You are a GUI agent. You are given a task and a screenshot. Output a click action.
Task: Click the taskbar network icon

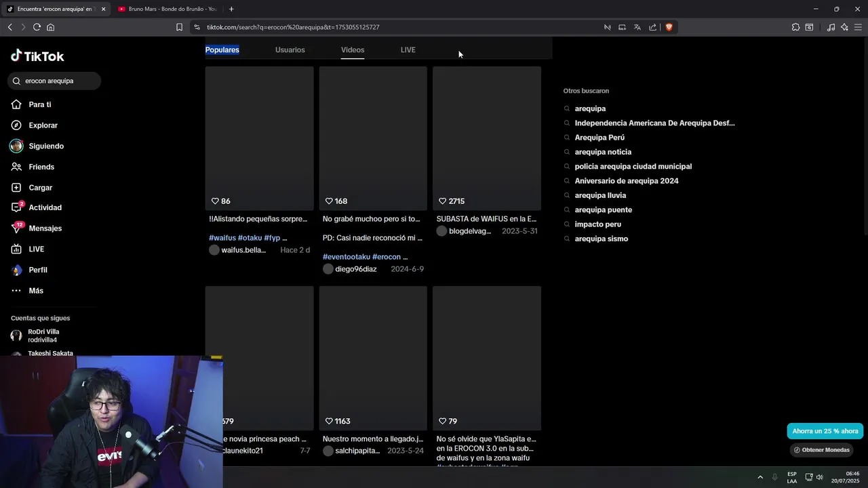coord(809,477)
